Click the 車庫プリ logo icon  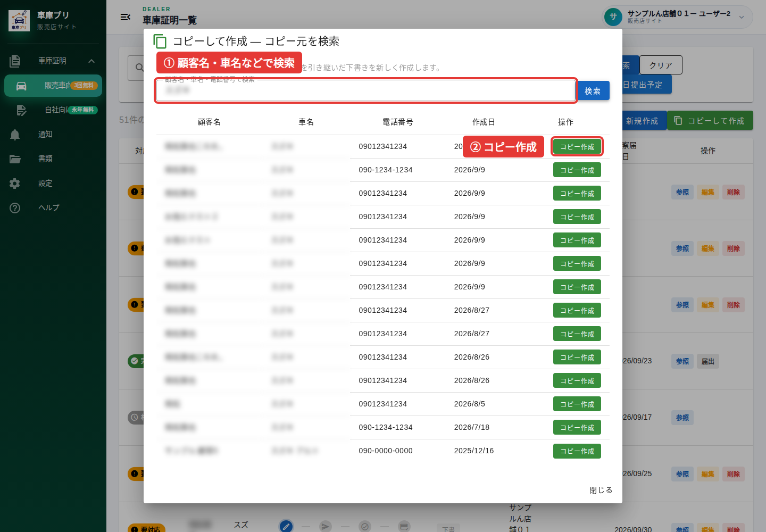(x=19, y=20)
